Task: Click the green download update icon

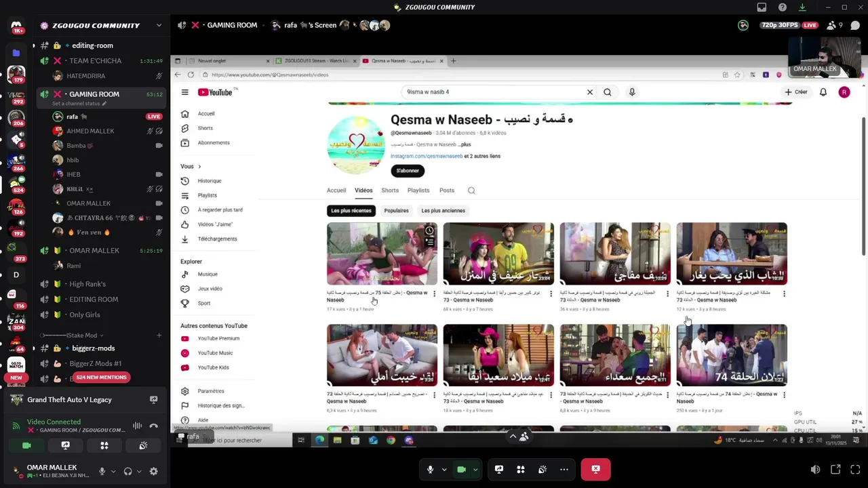Action: 802,7
